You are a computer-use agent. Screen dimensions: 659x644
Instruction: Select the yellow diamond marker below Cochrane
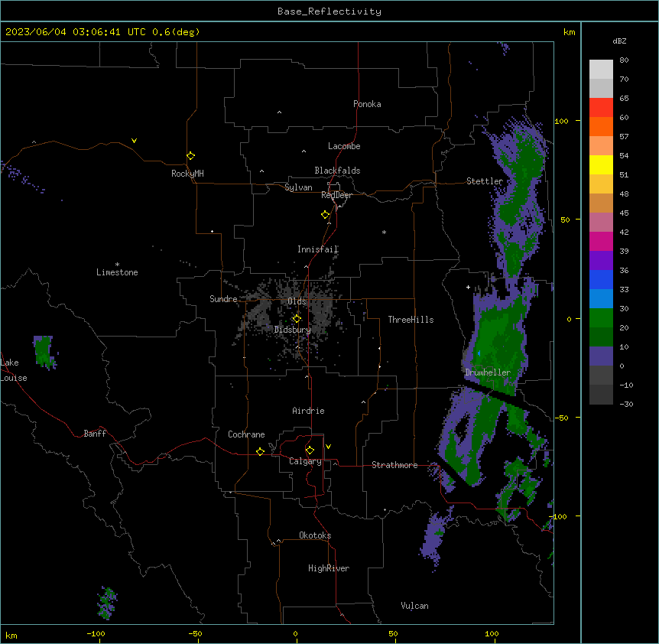(x=260, y=451)
